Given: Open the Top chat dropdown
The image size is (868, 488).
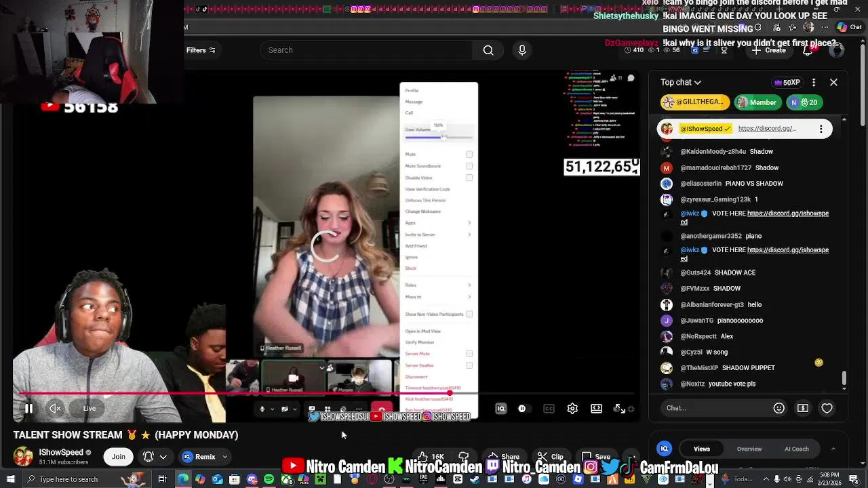Looking at the screenshot, I should click(x=681, y=82).
